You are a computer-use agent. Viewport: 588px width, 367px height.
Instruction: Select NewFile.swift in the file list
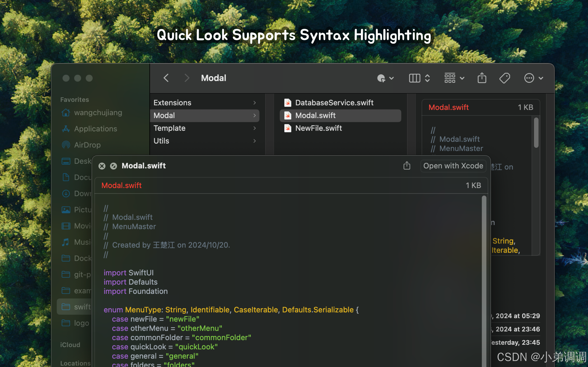point(318,128)
